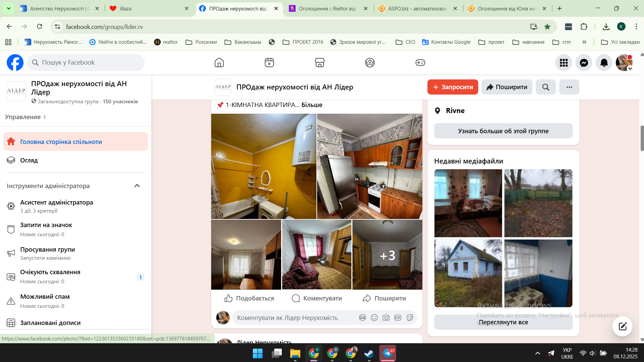Open the Marketplace icon
Screen dimensions: 644x362
point(319,63)
